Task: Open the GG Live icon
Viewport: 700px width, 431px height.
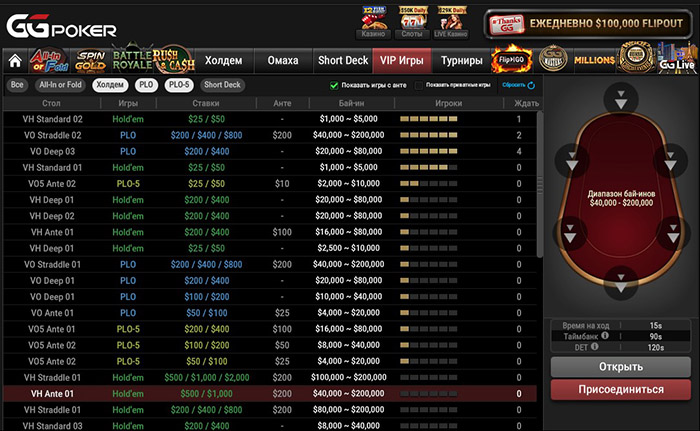Action: tap(676, 61)
